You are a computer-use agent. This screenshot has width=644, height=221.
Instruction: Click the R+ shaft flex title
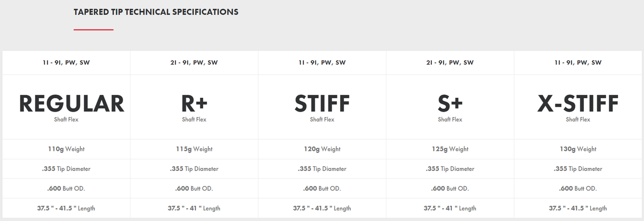pos(194,104)
